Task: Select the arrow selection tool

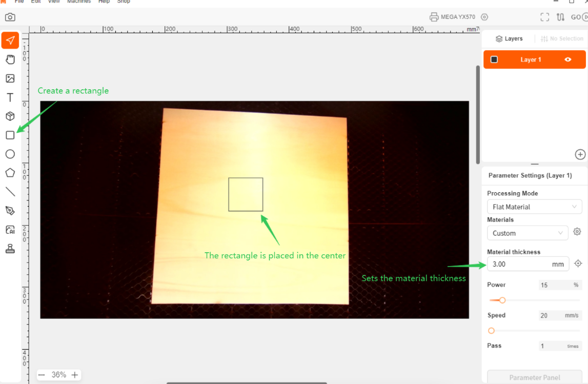Action: pyautogui.click(x=10, y=41)
